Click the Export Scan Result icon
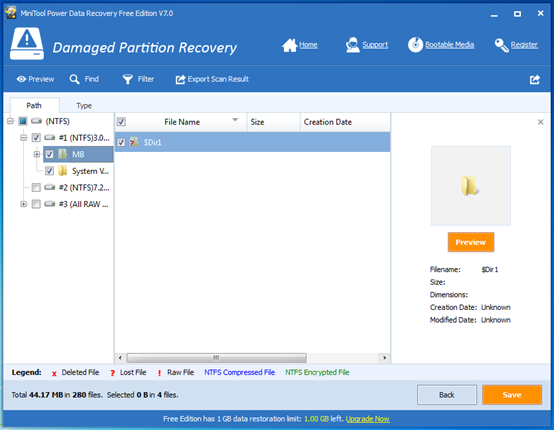The width and height of the screenshot is (554, 430). click(x=180, y=79)
